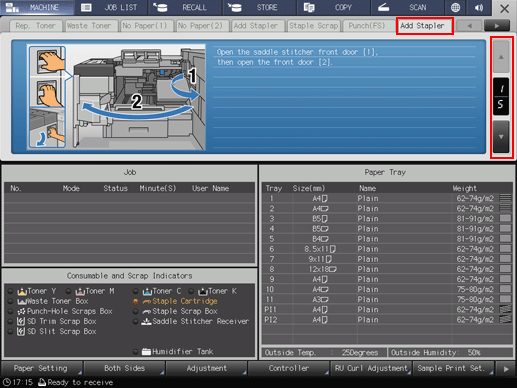Click the Outside Temp. reading
This screenshot has height=388, width=517.
tap(324, 353)
